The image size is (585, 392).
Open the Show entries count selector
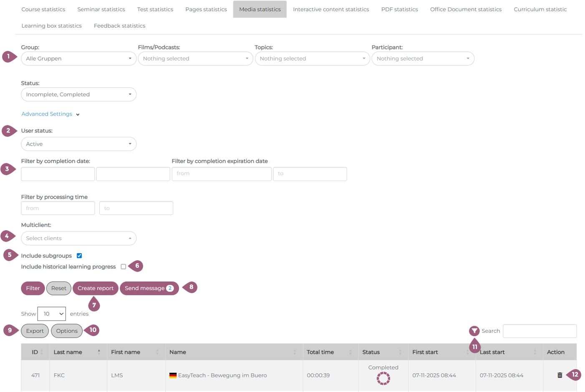tap(52, 314)
